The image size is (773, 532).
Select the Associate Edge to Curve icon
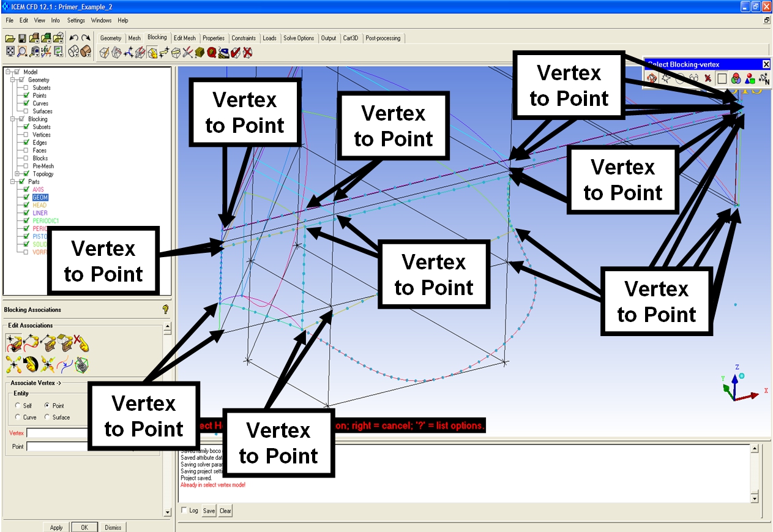[x=29, y=343]
